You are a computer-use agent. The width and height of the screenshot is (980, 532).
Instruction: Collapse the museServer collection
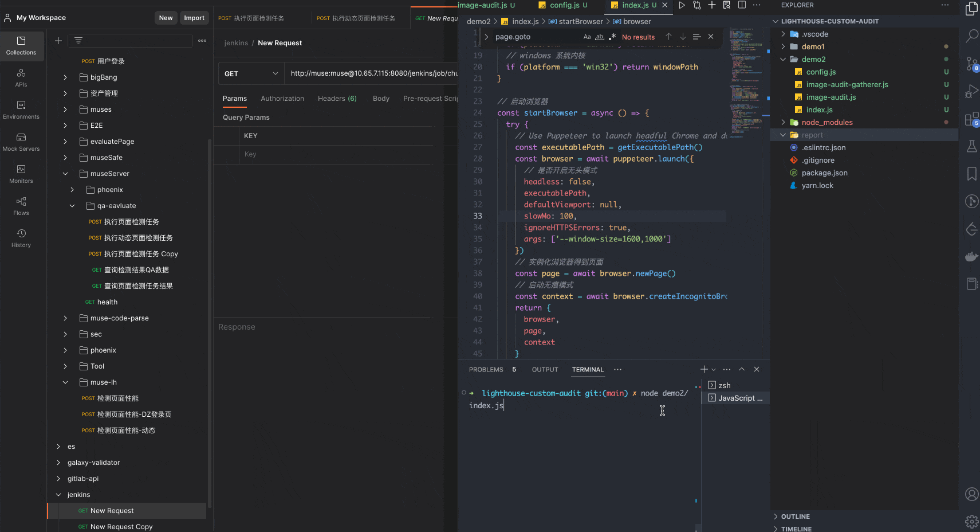(65, 174)
